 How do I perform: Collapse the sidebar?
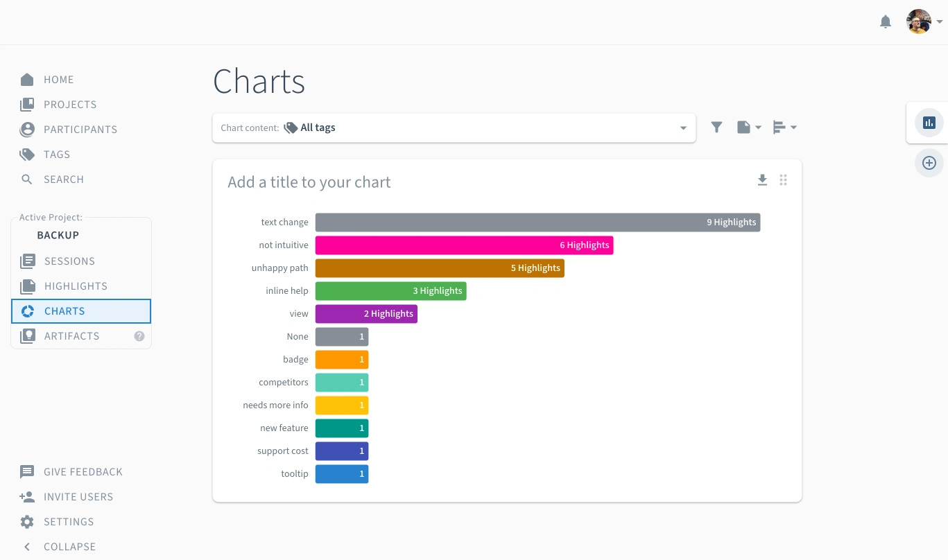58,547
